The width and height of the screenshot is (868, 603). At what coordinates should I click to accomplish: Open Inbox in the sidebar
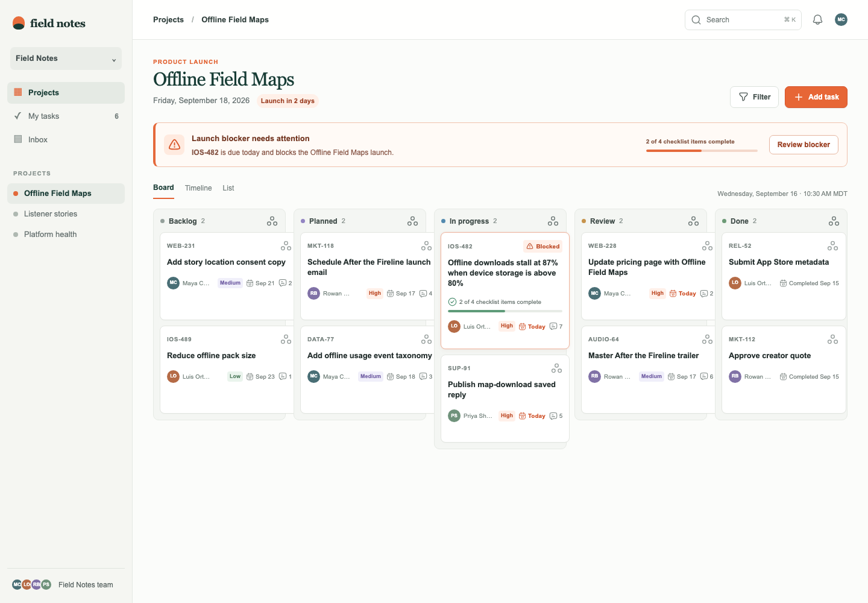click(66, 140)
